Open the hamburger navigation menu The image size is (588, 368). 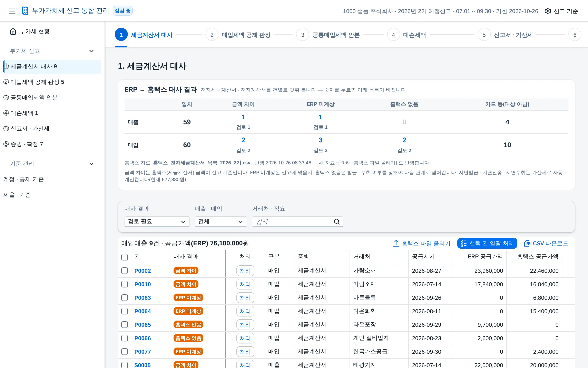(12, 11)
